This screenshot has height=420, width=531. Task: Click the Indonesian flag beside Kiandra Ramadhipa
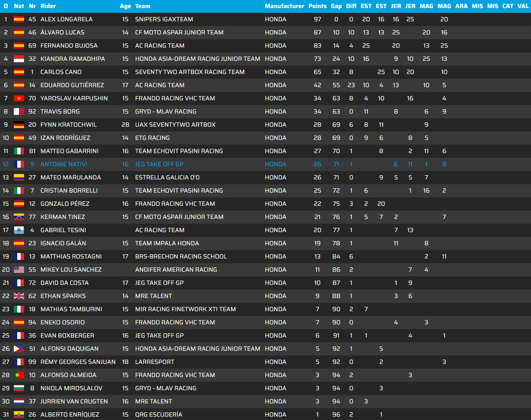[19, 59]
